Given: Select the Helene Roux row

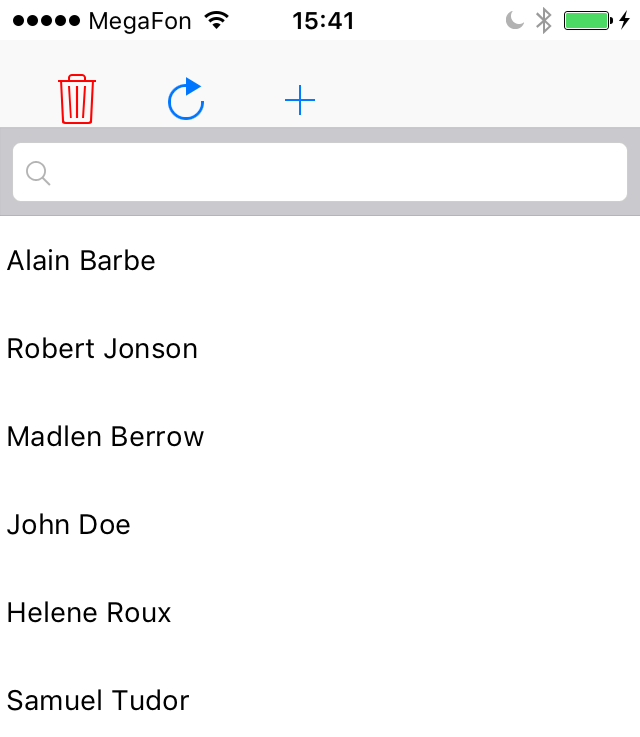Looking at the screenshot, I should (x=320, y=612).
